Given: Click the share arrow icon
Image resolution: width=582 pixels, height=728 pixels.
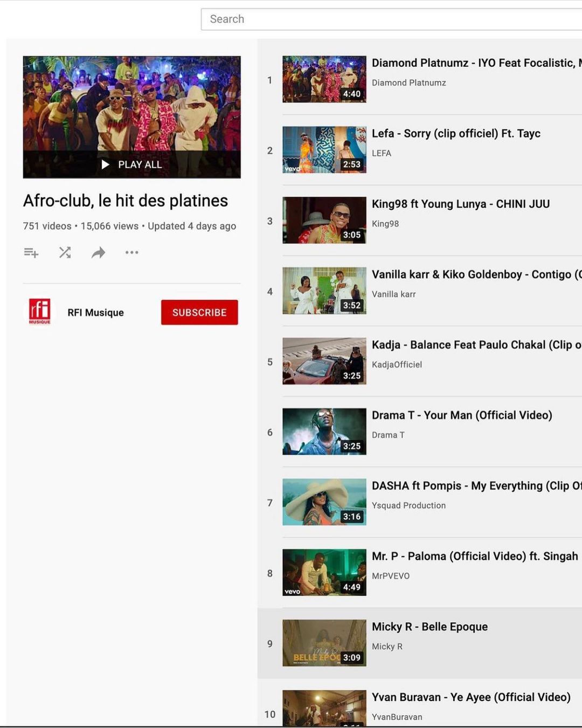Looking at the screenshot, I should pyautogui.click(x=98, y=252).
